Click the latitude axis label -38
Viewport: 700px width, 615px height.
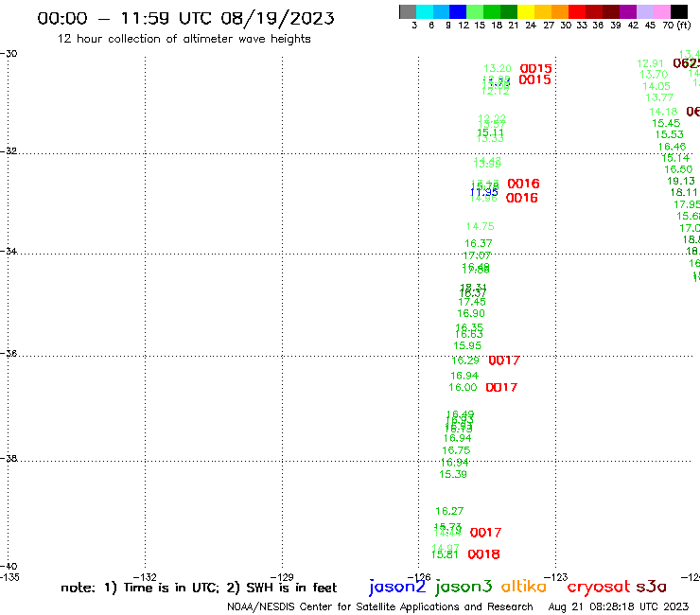click(9, 458)
